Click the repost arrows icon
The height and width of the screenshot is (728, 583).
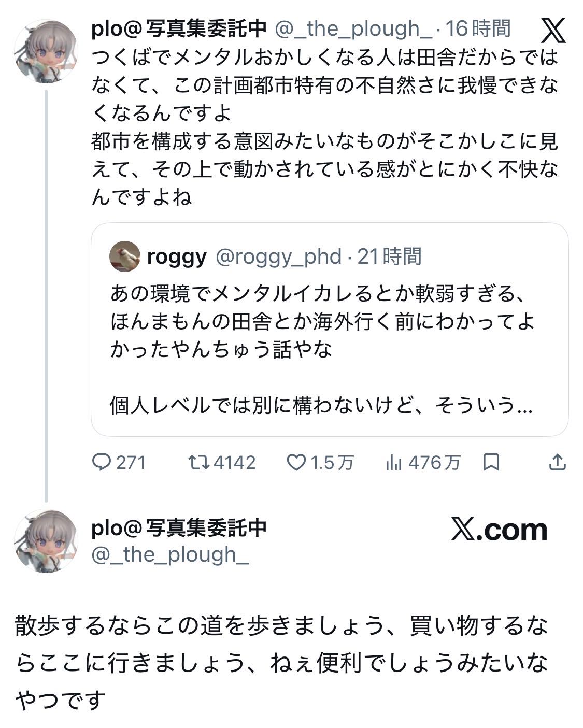197,462
